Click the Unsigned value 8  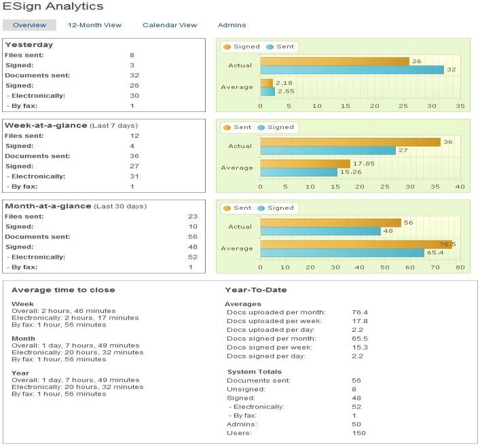coord(354,390)
